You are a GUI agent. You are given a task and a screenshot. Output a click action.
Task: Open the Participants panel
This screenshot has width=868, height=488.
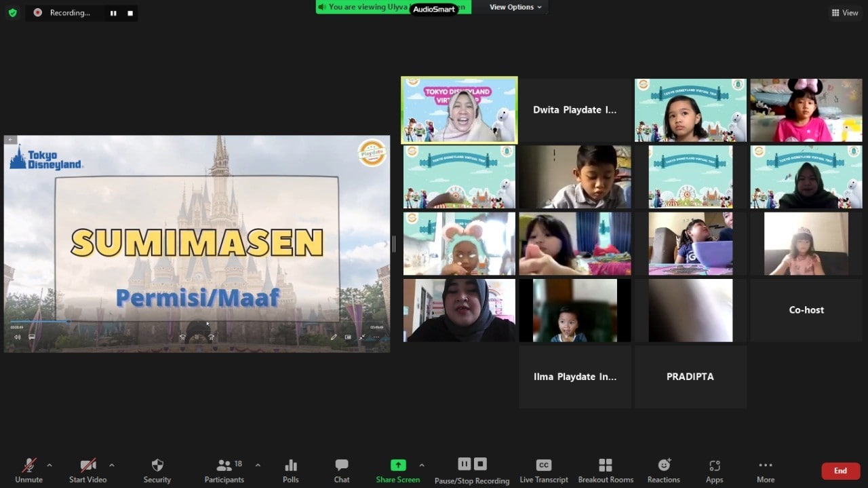point(224,470)
